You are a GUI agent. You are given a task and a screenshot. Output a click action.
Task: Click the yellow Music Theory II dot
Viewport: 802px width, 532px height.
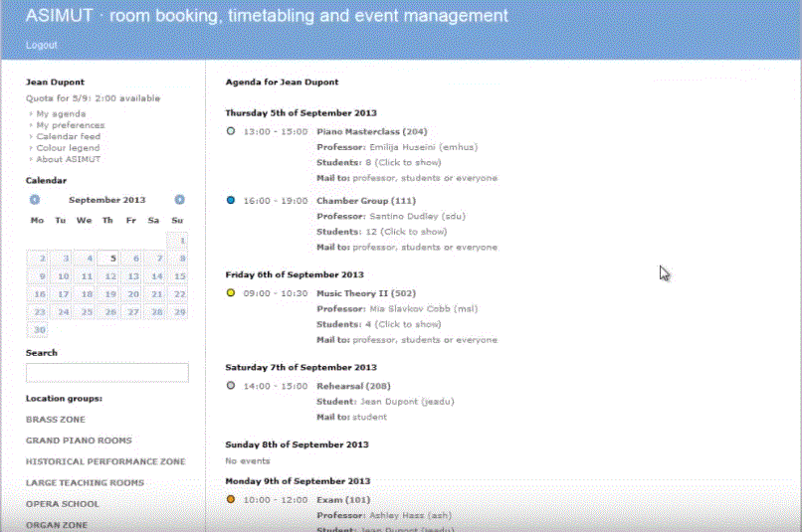pyautogui.click(x=231, y=293)
